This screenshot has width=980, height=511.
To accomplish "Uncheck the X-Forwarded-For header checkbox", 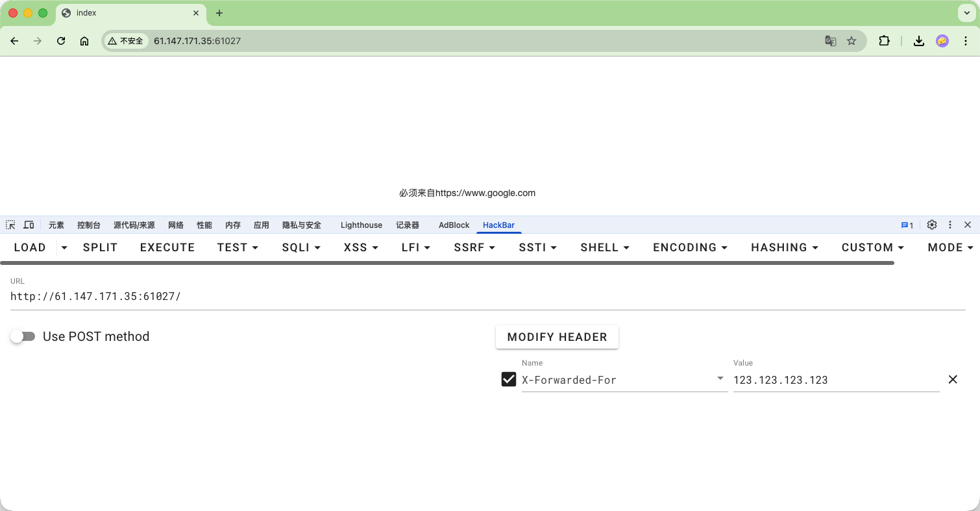I will [509, 379].
